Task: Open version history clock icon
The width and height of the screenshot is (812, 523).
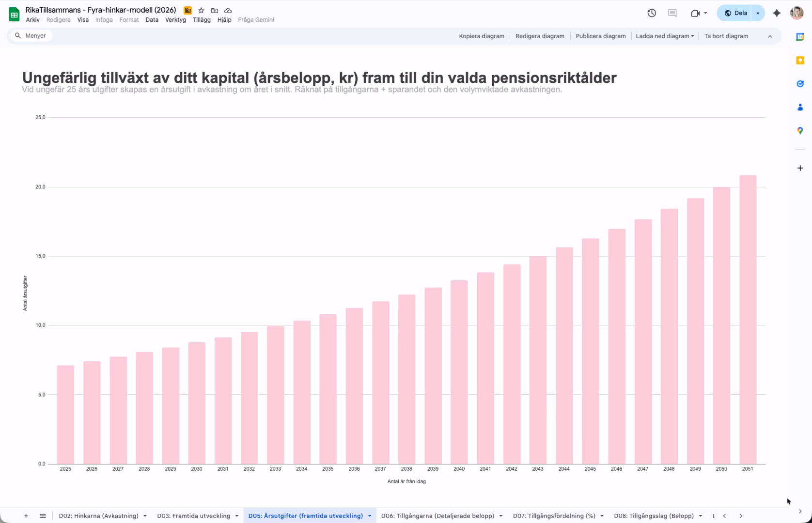Action: click(x=652, y=13)
